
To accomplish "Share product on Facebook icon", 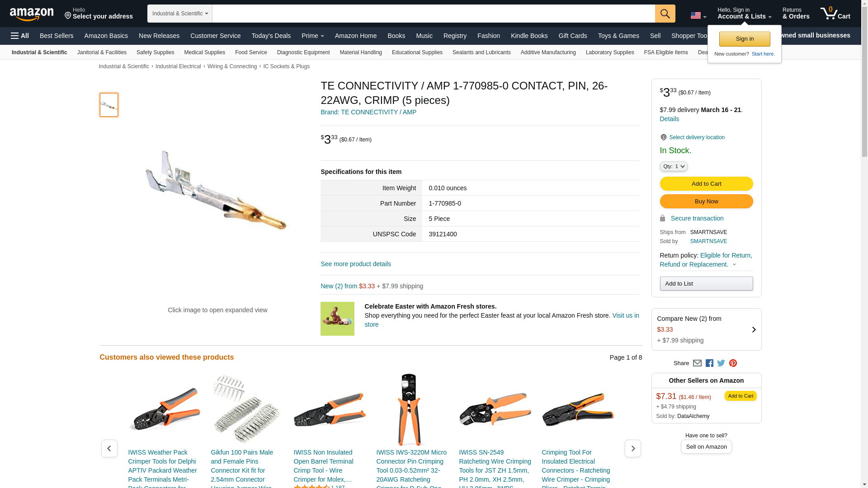I will point(709,363).
